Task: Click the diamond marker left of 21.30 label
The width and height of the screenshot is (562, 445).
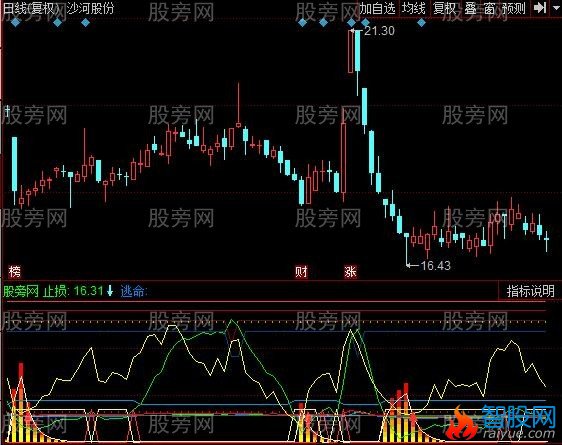Action: pos(352,23)
